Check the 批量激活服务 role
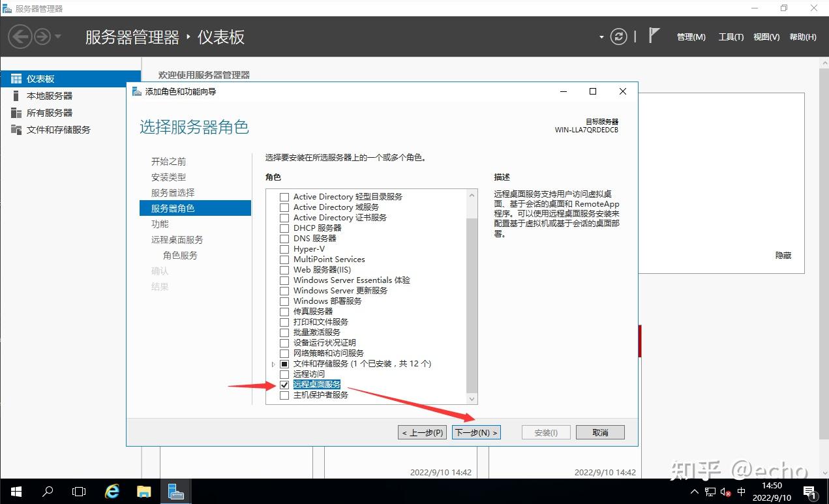The height and width of the screenshot is (504, 829). [x=284, y=333]
